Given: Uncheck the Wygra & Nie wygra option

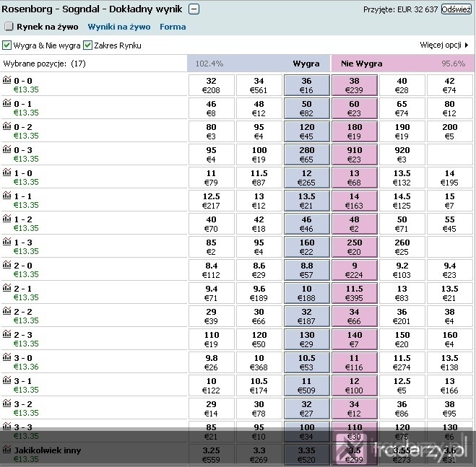Looking at the screenshot, I should click(x=7, y=45).
